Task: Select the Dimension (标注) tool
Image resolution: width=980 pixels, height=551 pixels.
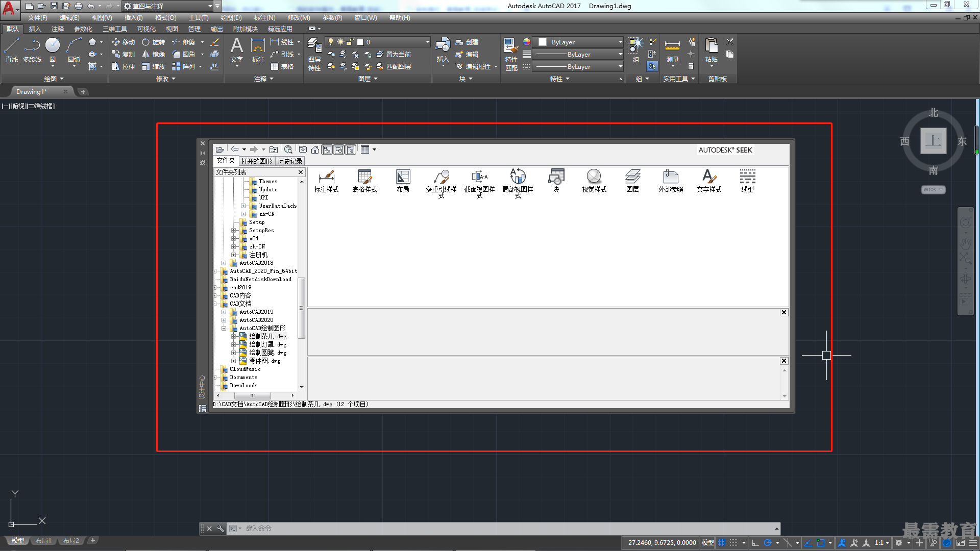Action: tap(258, 50)
